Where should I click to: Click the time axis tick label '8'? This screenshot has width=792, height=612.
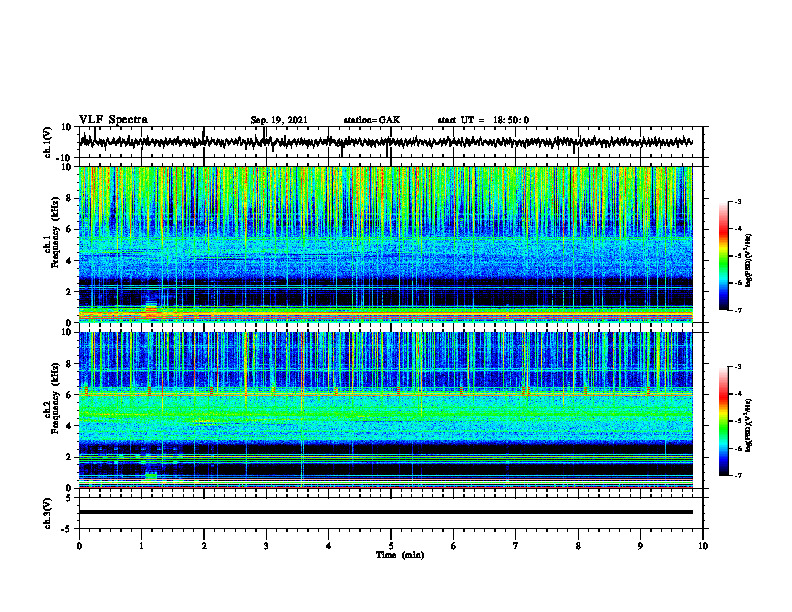click(578, 546)
